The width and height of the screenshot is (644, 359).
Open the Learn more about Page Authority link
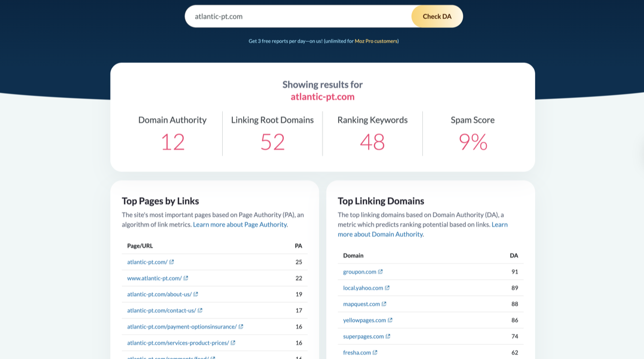coord(240,224)
